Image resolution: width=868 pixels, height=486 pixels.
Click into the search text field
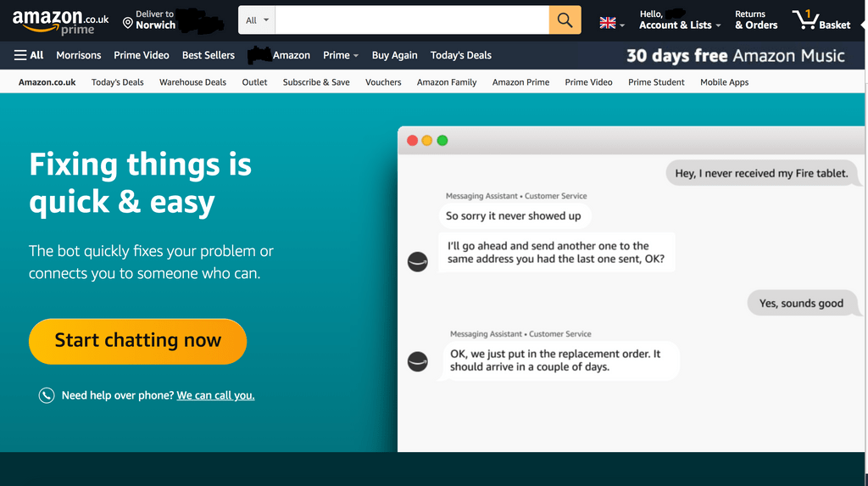pos(412,20)
